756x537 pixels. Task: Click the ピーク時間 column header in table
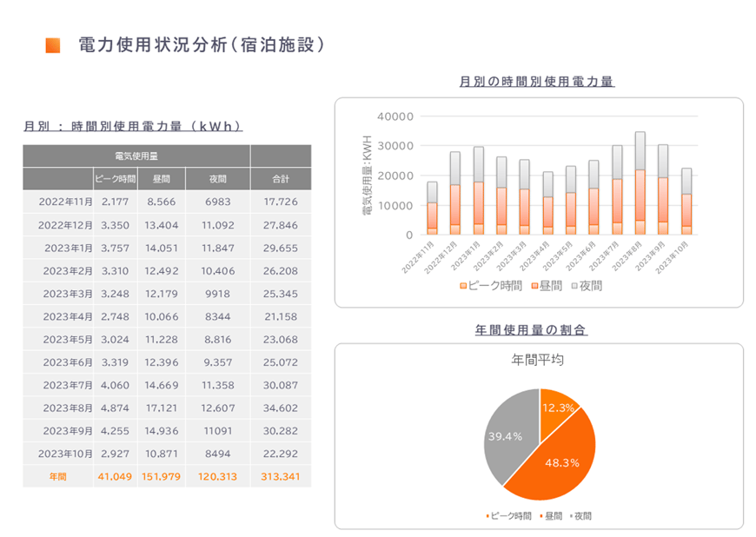115,179
